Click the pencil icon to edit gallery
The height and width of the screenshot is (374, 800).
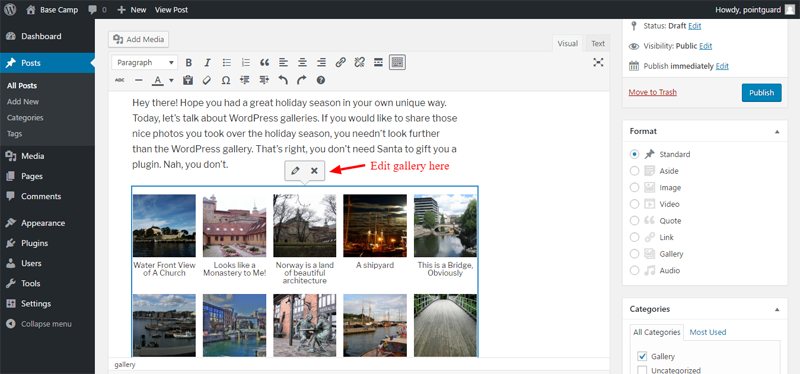(x=294, y=171)
